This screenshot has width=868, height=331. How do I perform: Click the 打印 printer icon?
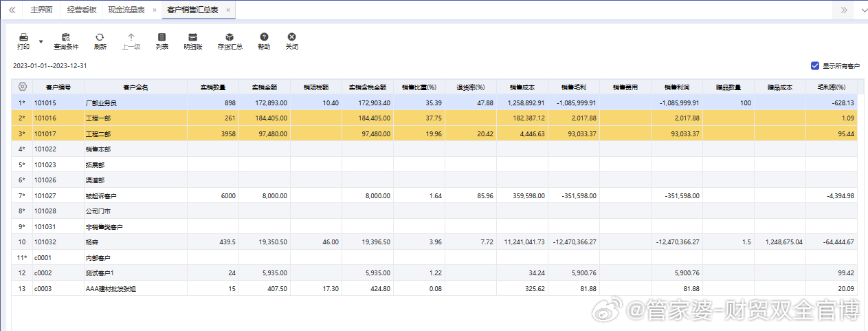23,37
